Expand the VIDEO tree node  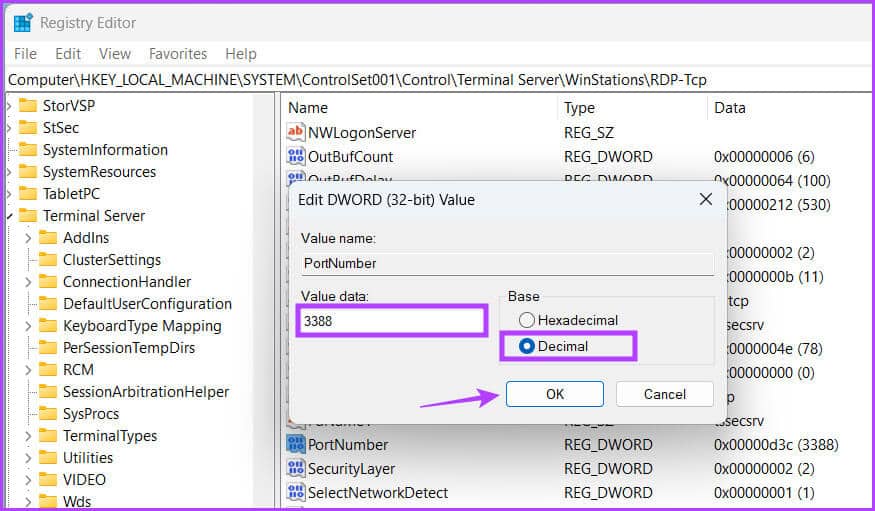(x=28, y=480)
